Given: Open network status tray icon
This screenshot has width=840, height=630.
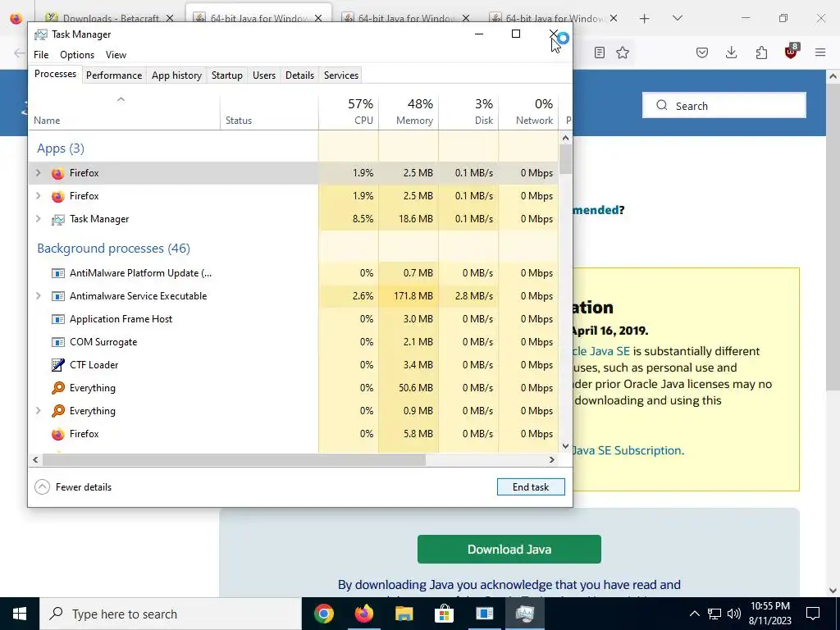Looking at the screenshot, I should pyautogui.click(x=714, y=614).
